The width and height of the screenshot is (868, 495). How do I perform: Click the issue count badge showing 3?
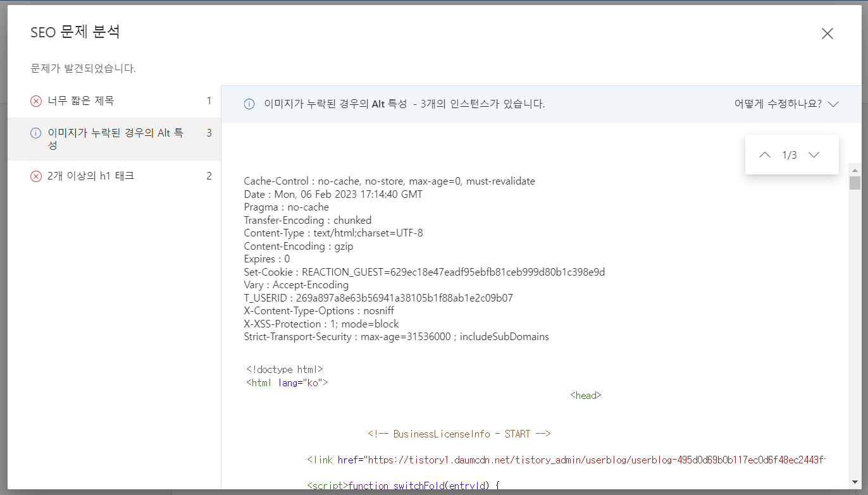pyautogui.click(x=209, y=133)
